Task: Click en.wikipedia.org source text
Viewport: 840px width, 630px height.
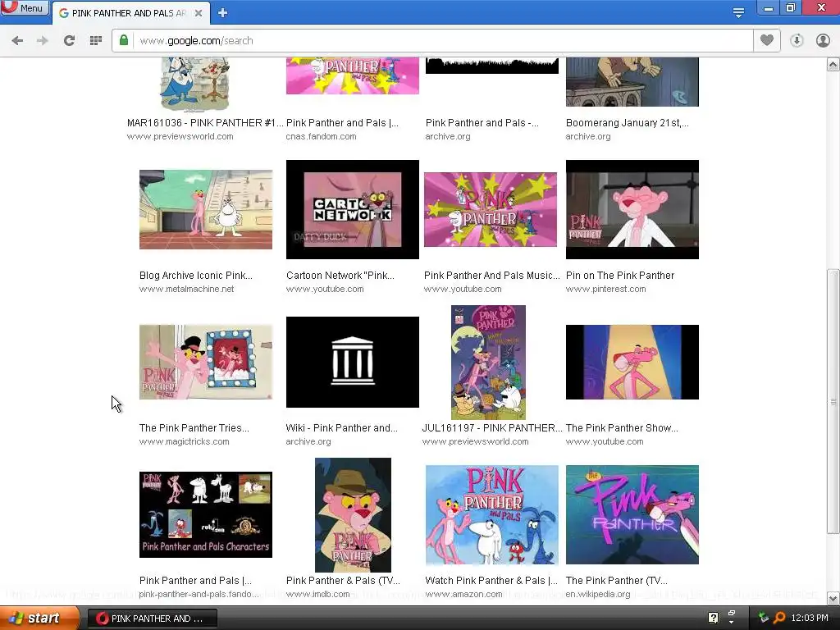Action: [x=598, y=595]
